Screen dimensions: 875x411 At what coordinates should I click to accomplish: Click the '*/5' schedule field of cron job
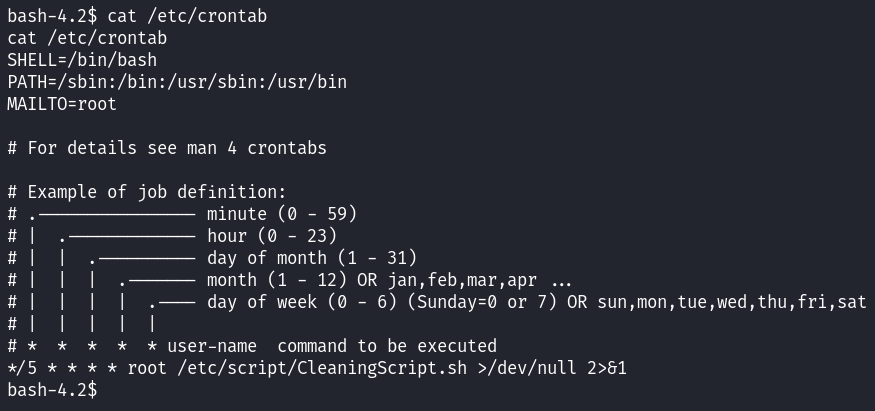click(22, 368)
